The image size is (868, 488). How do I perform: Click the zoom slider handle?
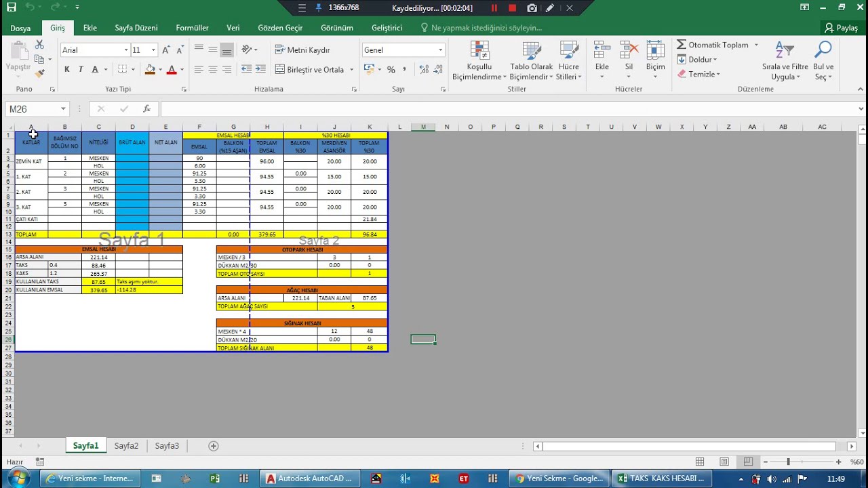tap(788, 462)
